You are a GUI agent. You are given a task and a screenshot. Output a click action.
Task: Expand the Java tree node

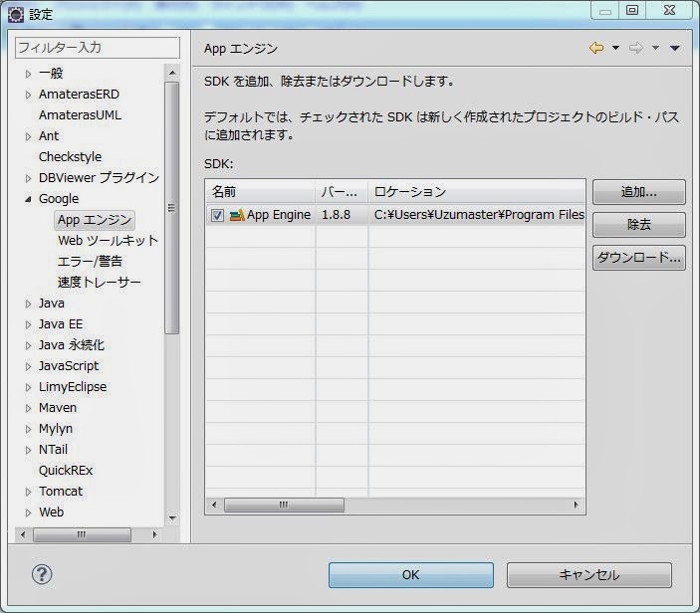pos(28,304)
